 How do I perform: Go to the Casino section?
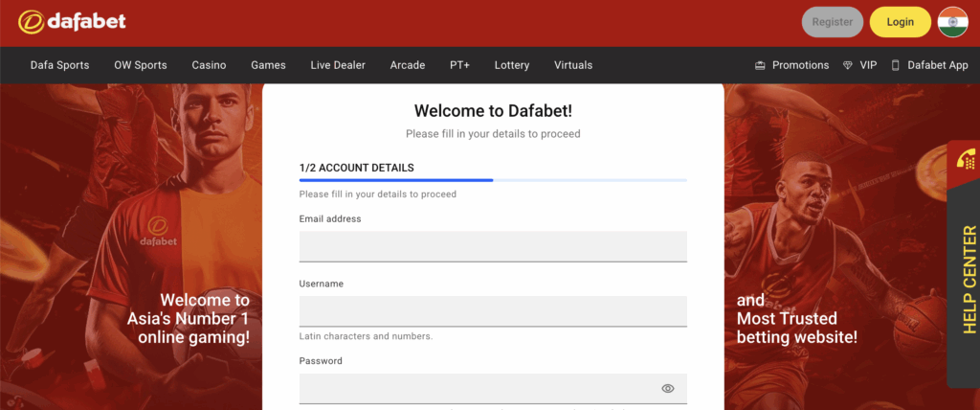pyautogui.click(x=209, y=65)
